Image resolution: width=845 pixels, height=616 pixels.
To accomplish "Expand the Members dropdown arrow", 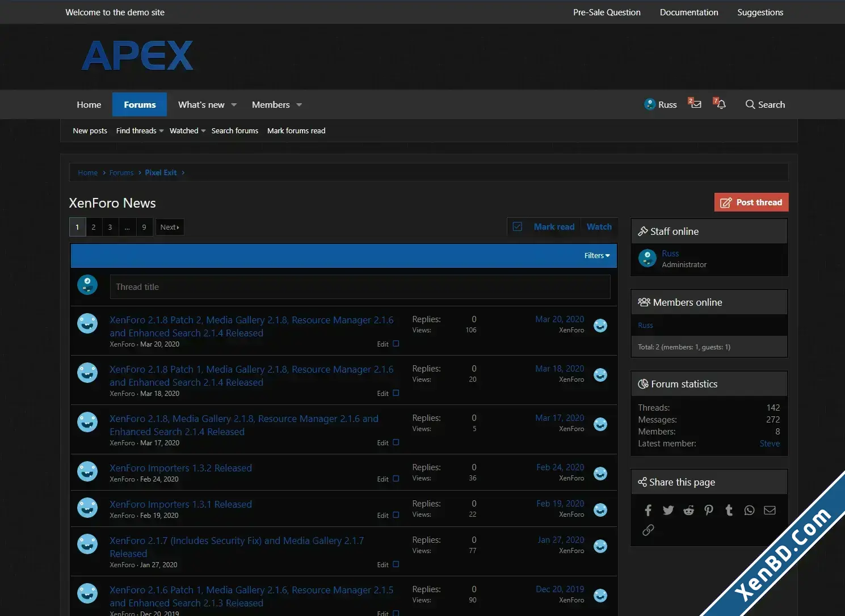I will point(299,105).
